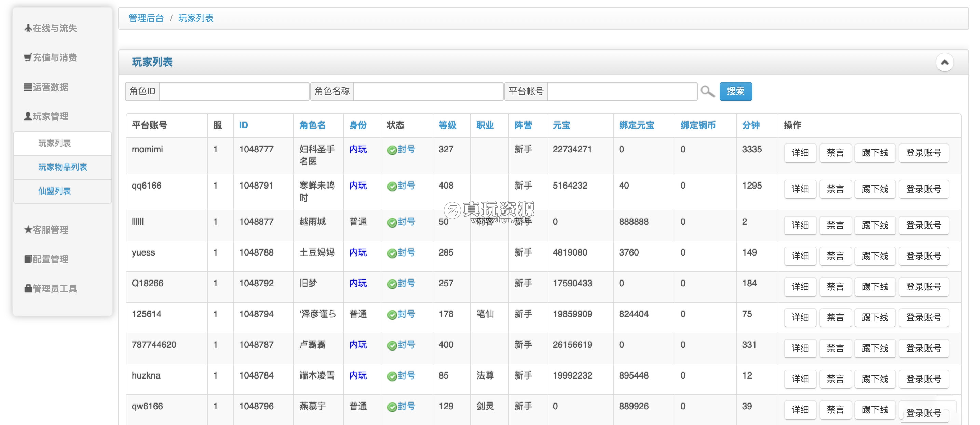Click 内玩 identity link for momimi
This screenshot has width=980, height=425.
(358, 149)
